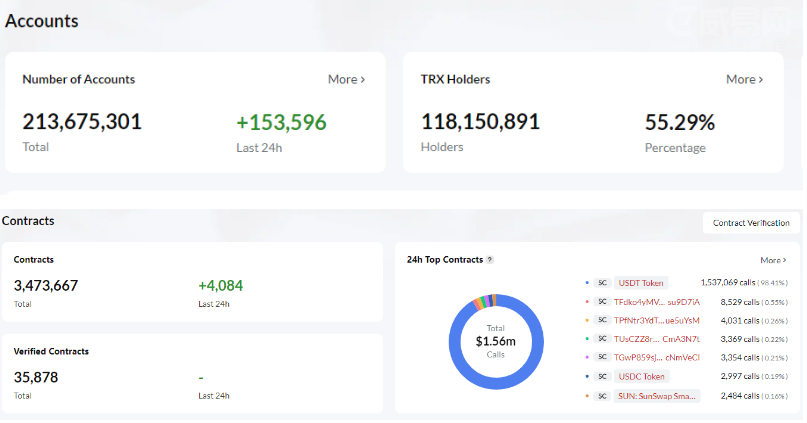The width and height of the screenshot is (807, 423).
Task: Expand More in Number of Accounts card
Action: pos(346,79)
